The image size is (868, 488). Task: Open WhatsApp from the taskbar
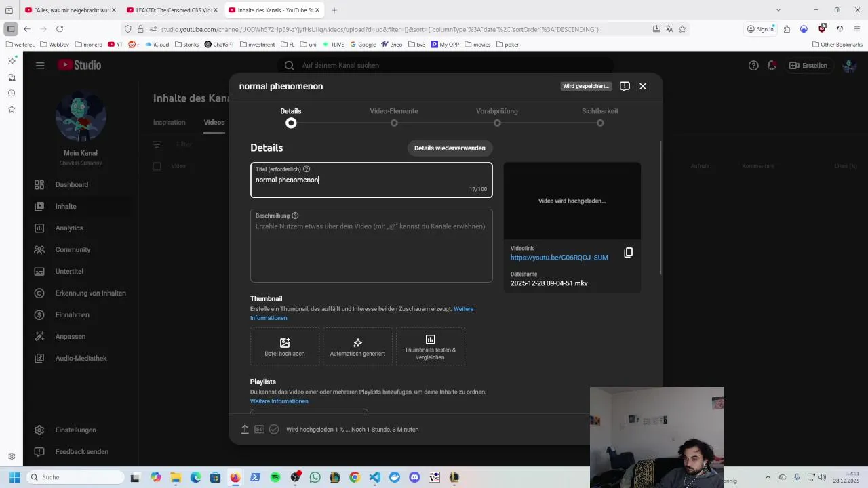(x=315, y=477)
